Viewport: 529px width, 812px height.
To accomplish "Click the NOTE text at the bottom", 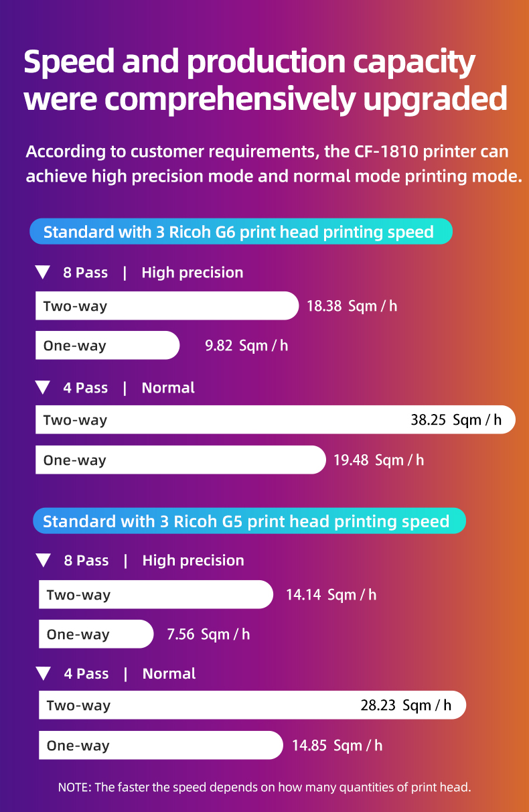I will (x=264, y=787).
